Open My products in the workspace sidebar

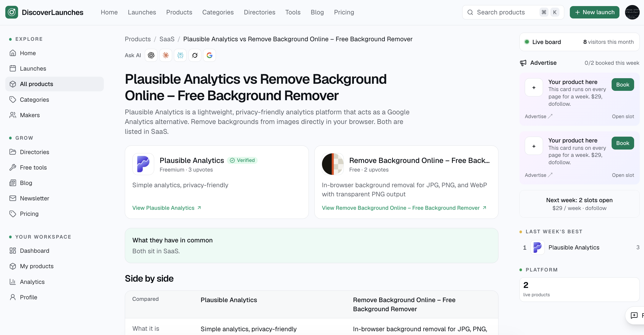click(54, 266)
